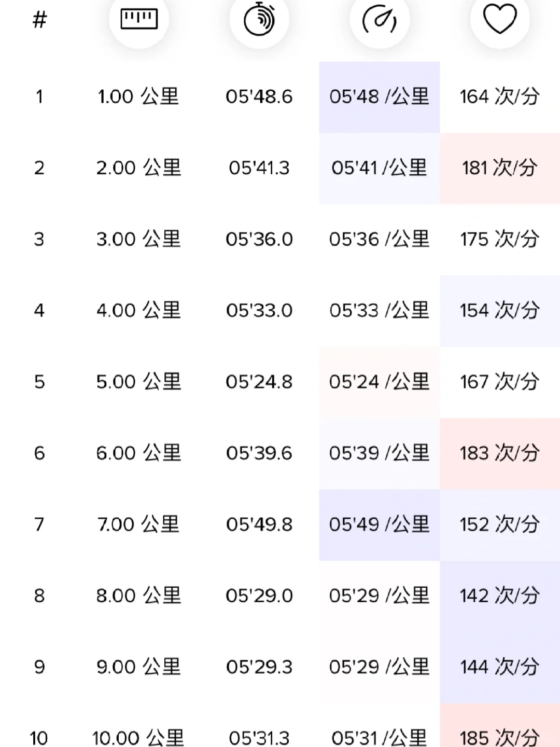Viewport: 560px width, 747px height.
Task: Tap heart rate 183 次/分 cell
Action: pyautogui.click(x=500, y=453)
